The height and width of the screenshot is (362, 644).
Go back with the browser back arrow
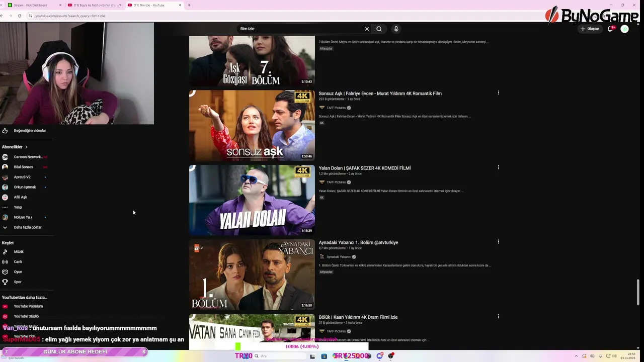[x=2, y=16]
